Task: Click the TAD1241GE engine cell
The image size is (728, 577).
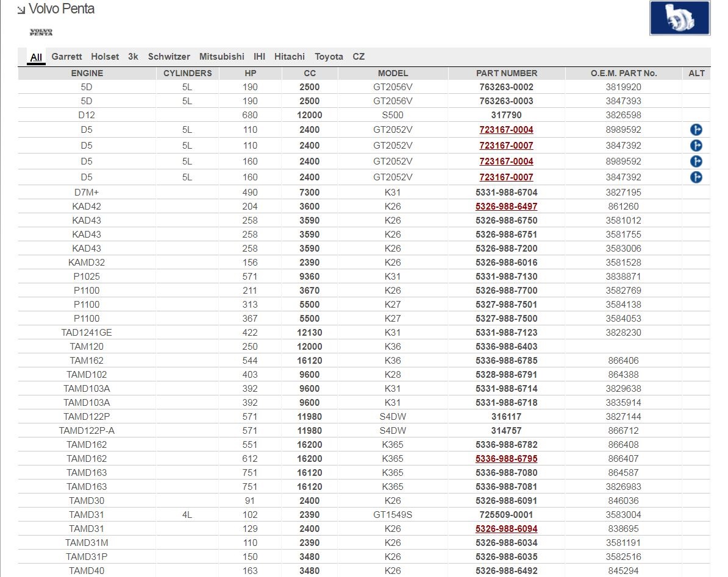Action: [87, 333]
